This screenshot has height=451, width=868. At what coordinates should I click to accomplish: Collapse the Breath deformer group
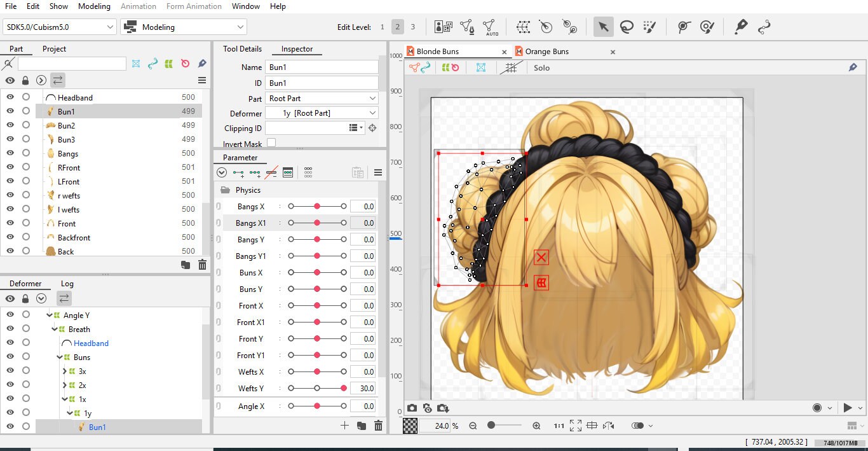coord(55,329)
